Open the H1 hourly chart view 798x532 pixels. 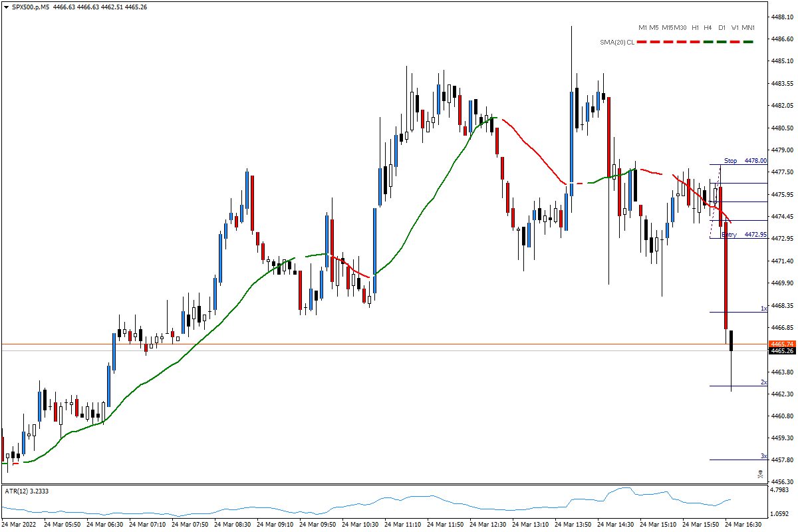[x=694, y=28]
